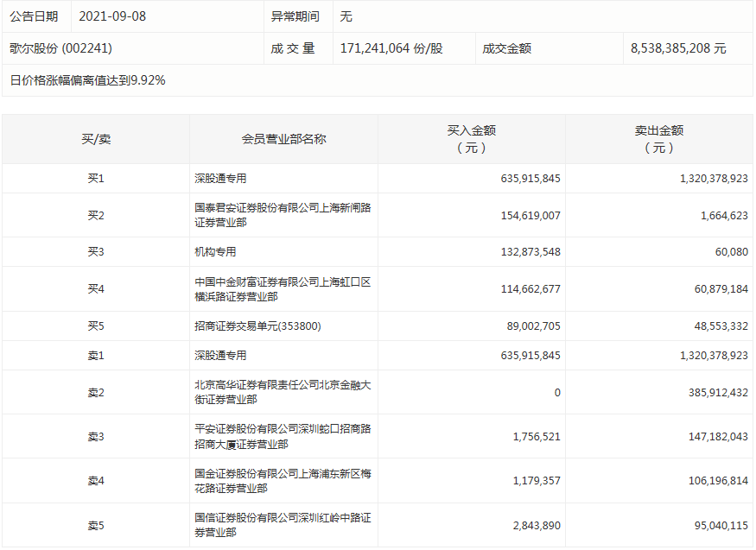Click the 卖3 row label

(x=96, y=437)
